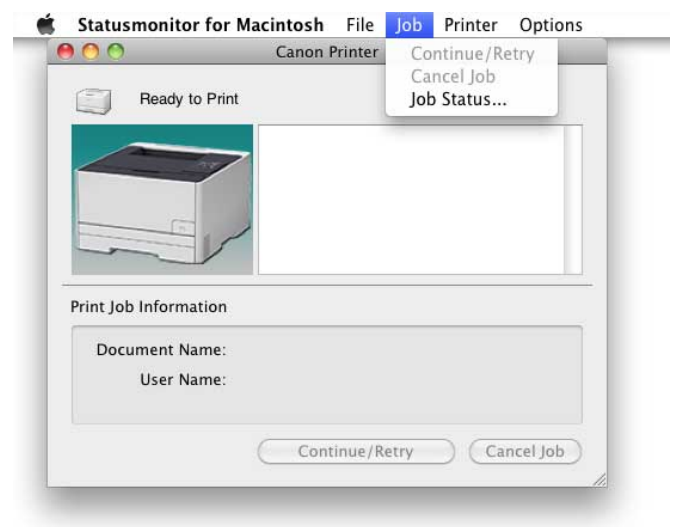Click the yellow minimize window button
The image size is (679, 527).
[x=91, y=52]
